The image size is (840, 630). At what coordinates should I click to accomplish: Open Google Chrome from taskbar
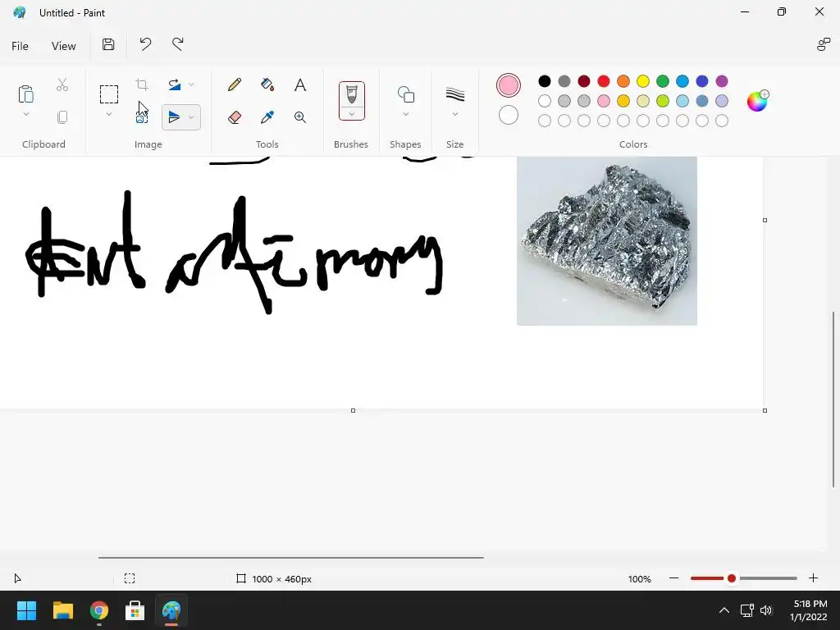(99, 610)
